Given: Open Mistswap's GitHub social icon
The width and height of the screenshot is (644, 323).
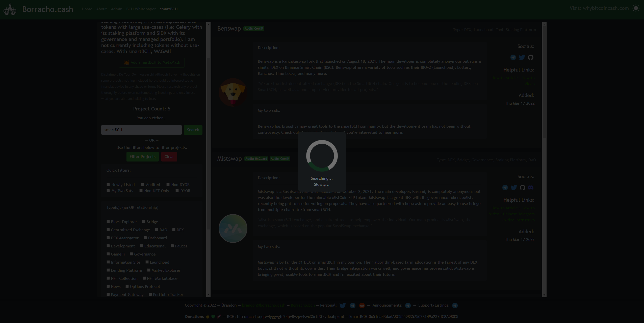Looking at the screenshot, I should (x=523, y=188).
